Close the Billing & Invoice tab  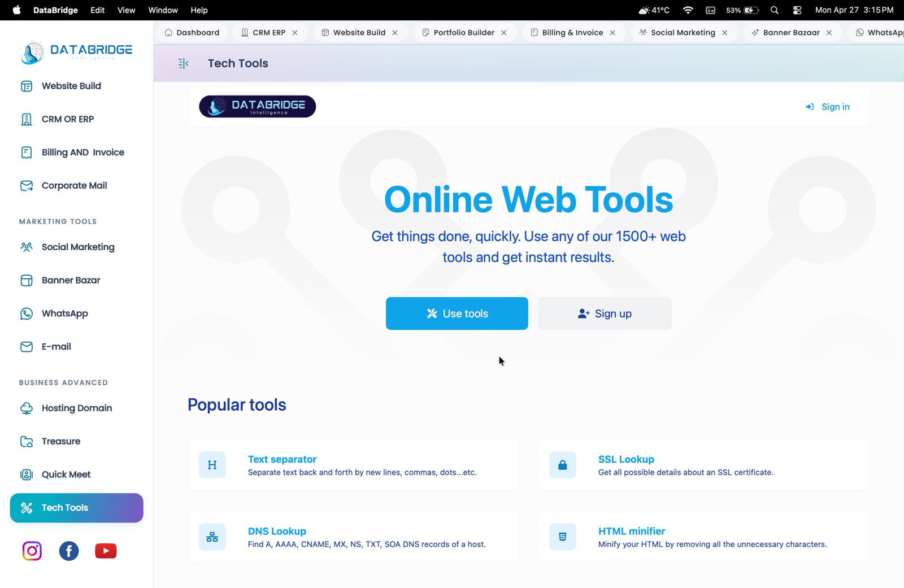(612, 33)
